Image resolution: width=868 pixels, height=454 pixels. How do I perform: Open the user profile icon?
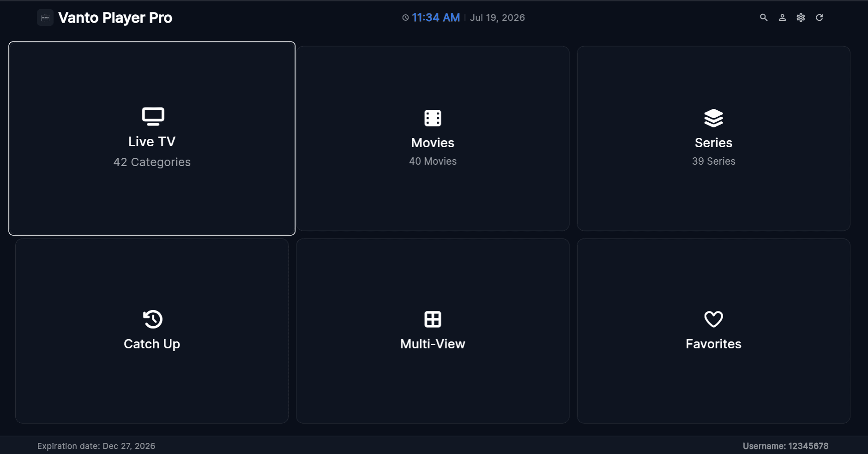pos(782,18)
